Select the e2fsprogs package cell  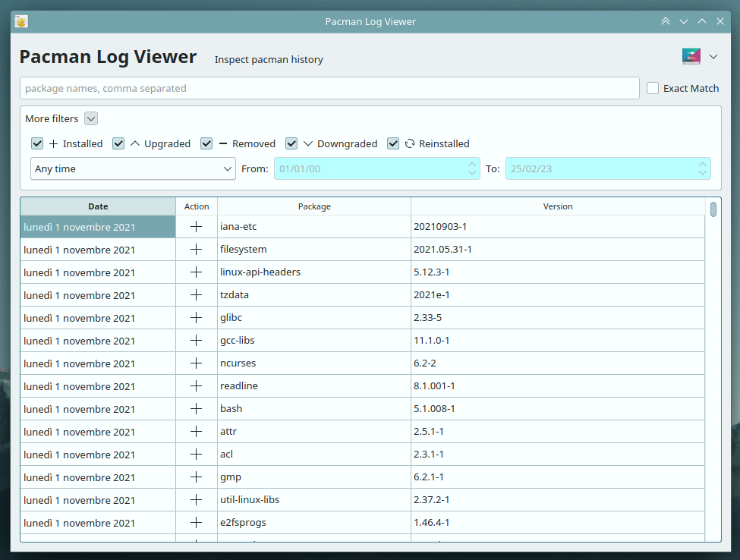click(314, 522)
